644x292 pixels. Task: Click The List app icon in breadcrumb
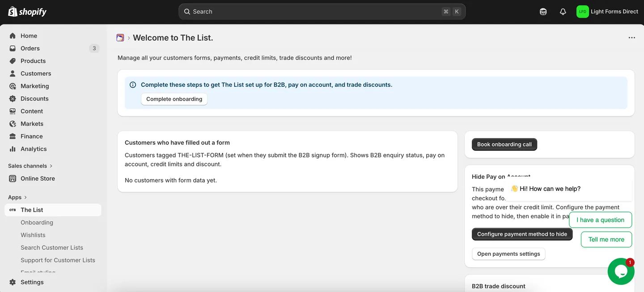tap(120, 38)
